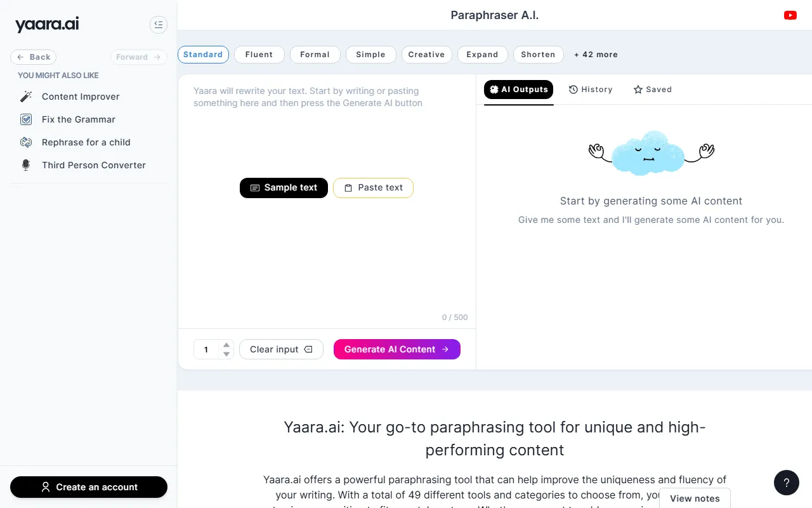Open the Fix the Grammar tool icon
812x508 pixels.
(x=26, y=119)
